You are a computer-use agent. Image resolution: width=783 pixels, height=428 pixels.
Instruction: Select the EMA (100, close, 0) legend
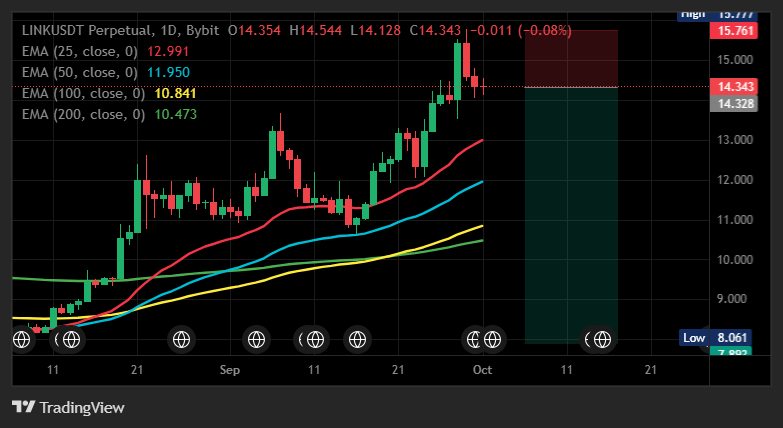click(83, 93)
